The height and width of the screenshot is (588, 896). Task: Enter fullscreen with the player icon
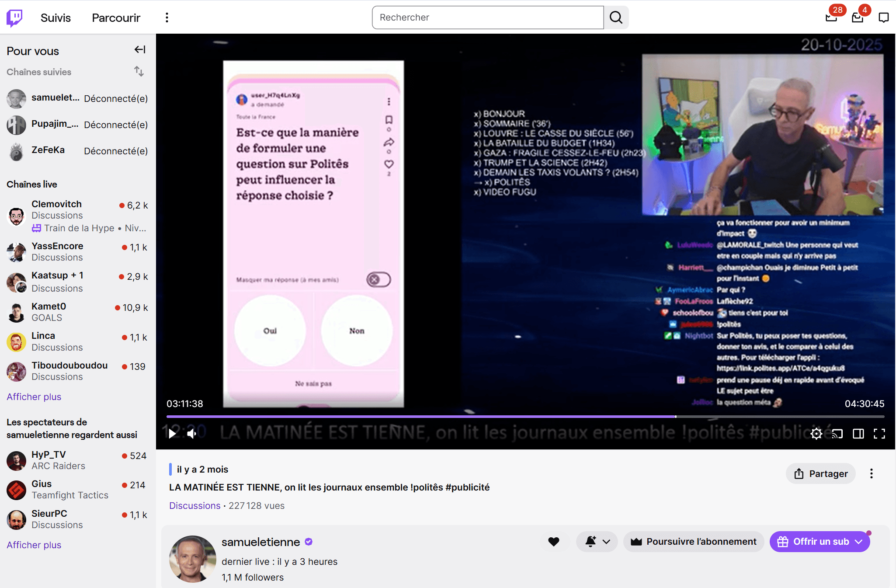[x=879, y=433]
